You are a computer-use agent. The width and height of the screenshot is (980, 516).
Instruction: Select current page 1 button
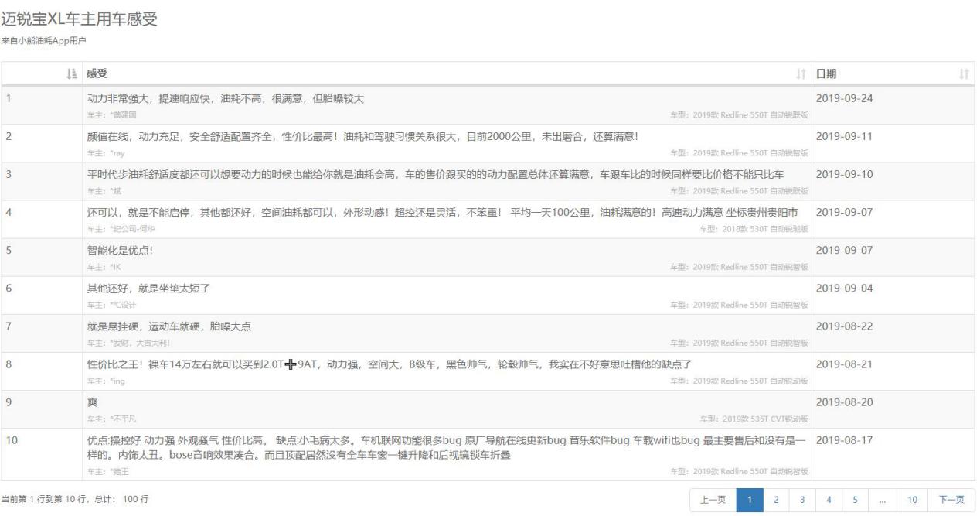pos(750,499)
